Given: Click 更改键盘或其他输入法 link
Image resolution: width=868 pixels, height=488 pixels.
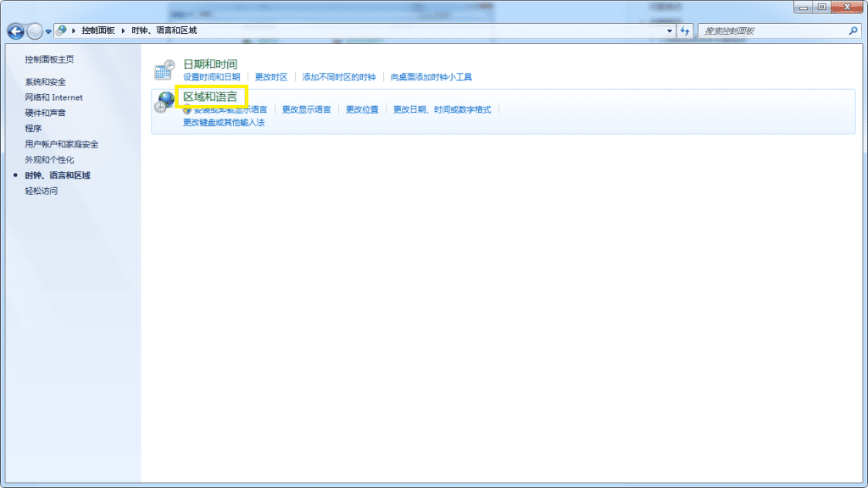Looking at the screenshot, I should pyautogui.click(x=224, y=123).
